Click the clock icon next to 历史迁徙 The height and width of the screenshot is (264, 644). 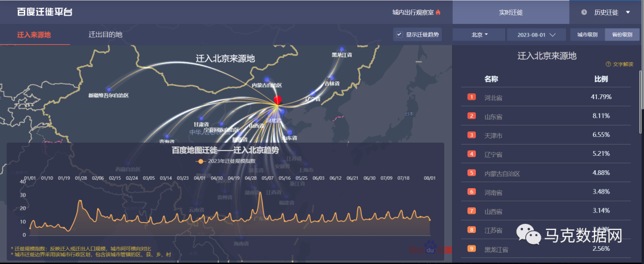point(584,13)
